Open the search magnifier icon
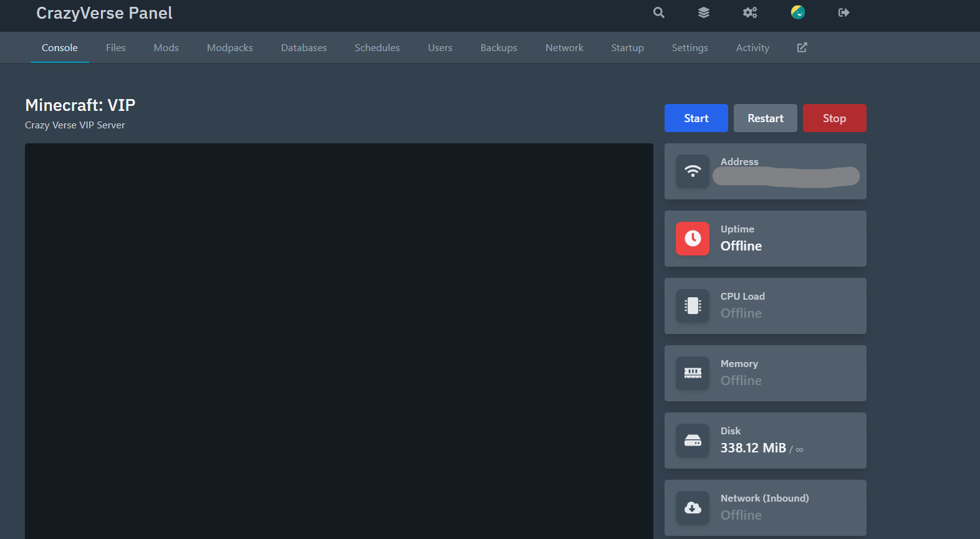Screen dimensions: 980x539 pos(658,12)
